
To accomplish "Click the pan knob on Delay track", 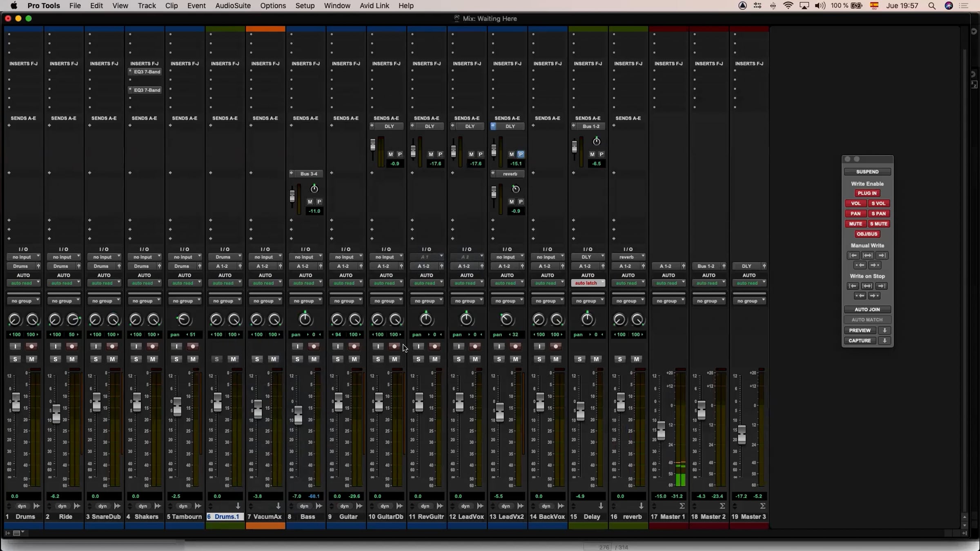I will coord(587,320).
